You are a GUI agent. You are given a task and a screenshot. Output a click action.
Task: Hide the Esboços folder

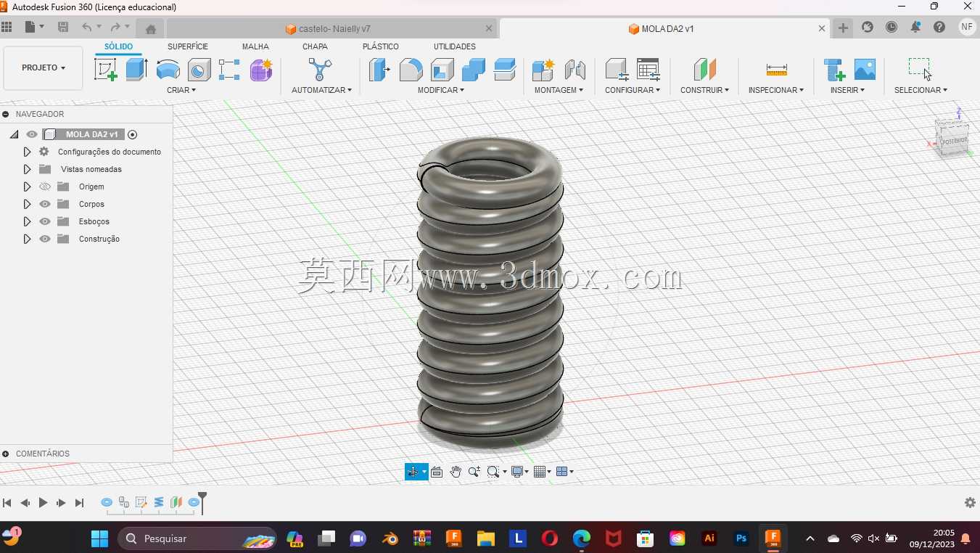point(45,221)
